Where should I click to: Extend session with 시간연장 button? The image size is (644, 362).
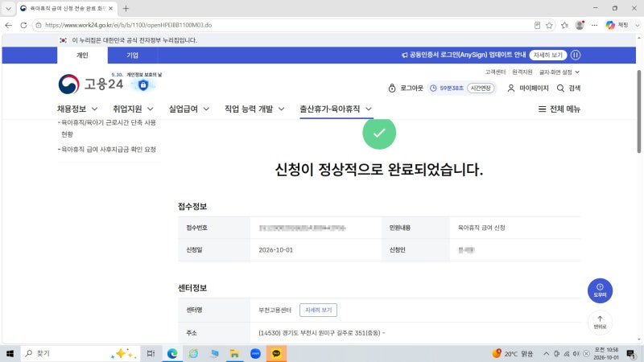481,88
